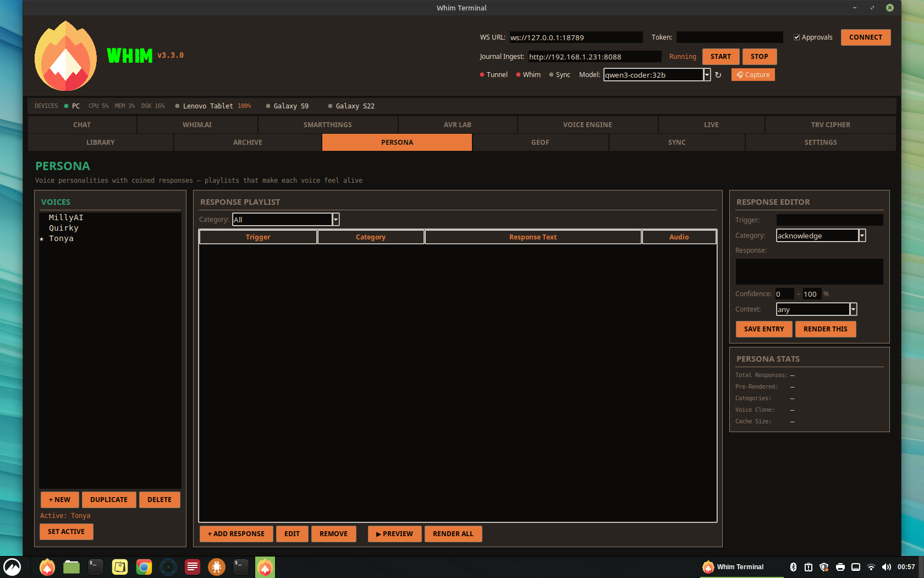The height and width of the screenshot is (578, 924).
Task: Click the Bluetooth tray icon
Action: pyautogui.click(x=793, y=567)
